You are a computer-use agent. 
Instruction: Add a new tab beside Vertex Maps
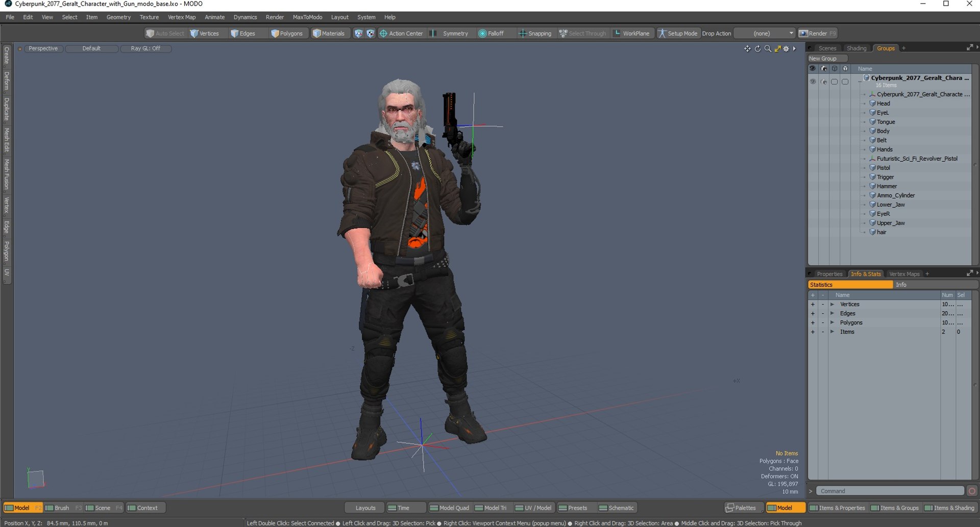[927, 274]
